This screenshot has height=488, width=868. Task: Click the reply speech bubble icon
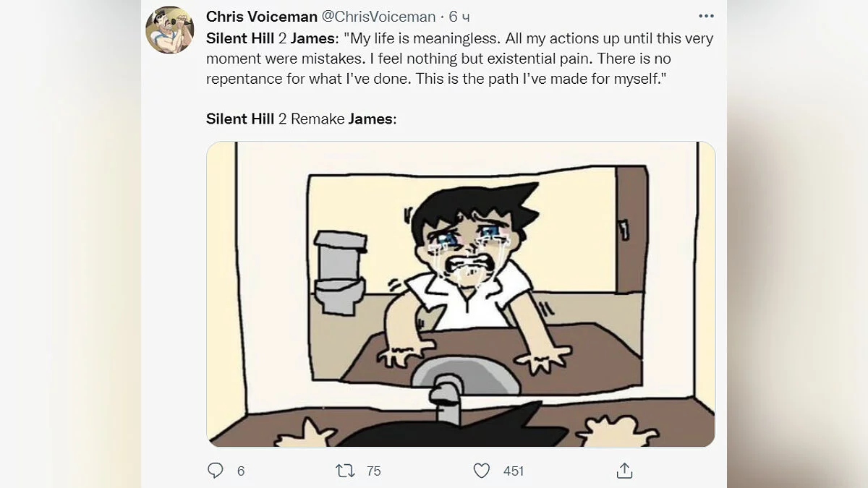[x=216, y=471]
